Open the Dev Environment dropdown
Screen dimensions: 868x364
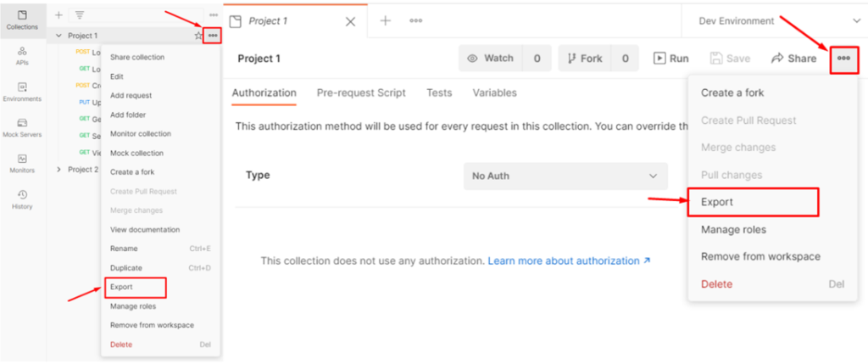[776, 20]
